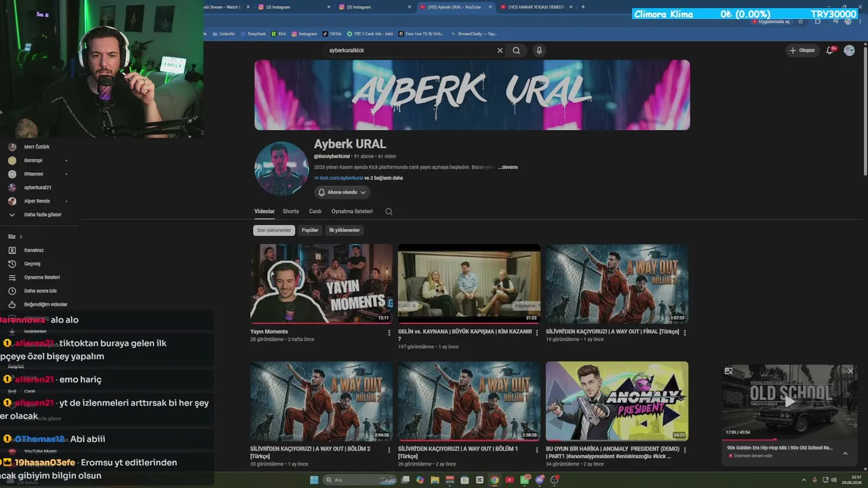
Task: Open Geçmiş watch history
Action: [x=33, y=264]
